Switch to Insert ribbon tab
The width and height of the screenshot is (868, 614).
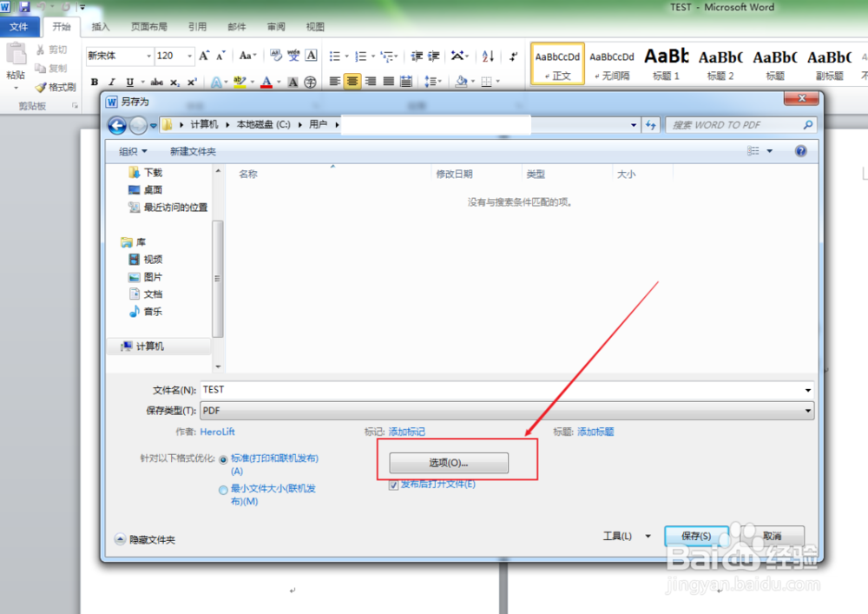[x=100, y=27]
